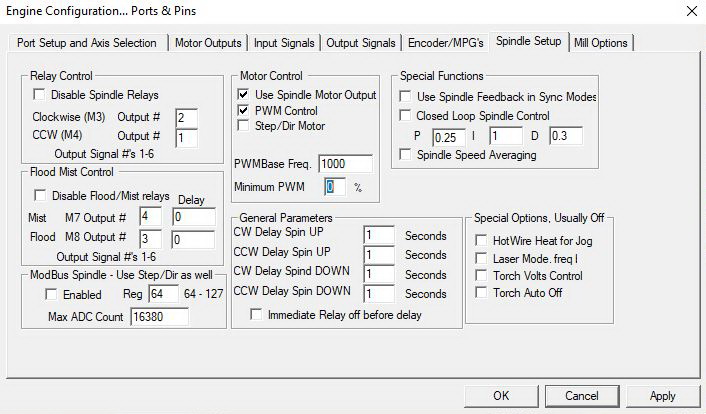Screen dimensions: 706x414
Task: Check Immediate Relay off before delay
Action: point(256,314)
